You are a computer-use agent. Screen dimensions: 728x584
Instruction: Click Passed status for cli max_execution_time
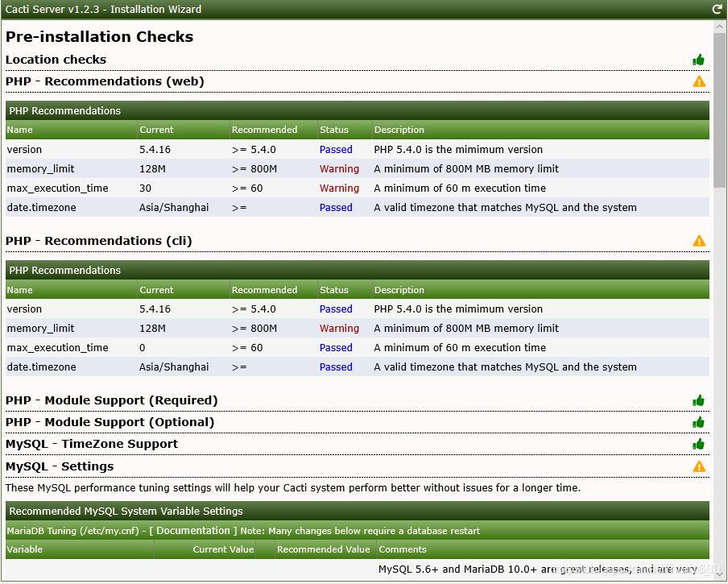336,348
